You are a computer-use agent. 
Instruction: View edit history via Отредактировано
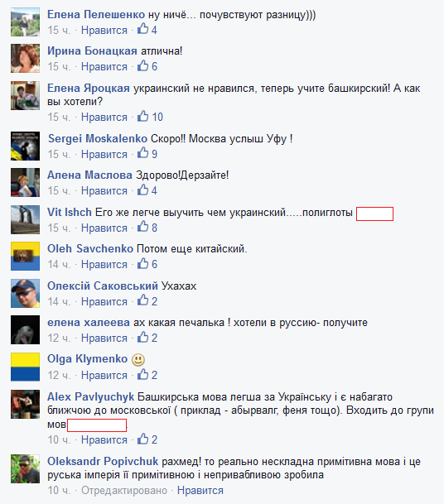click(124, 491)
